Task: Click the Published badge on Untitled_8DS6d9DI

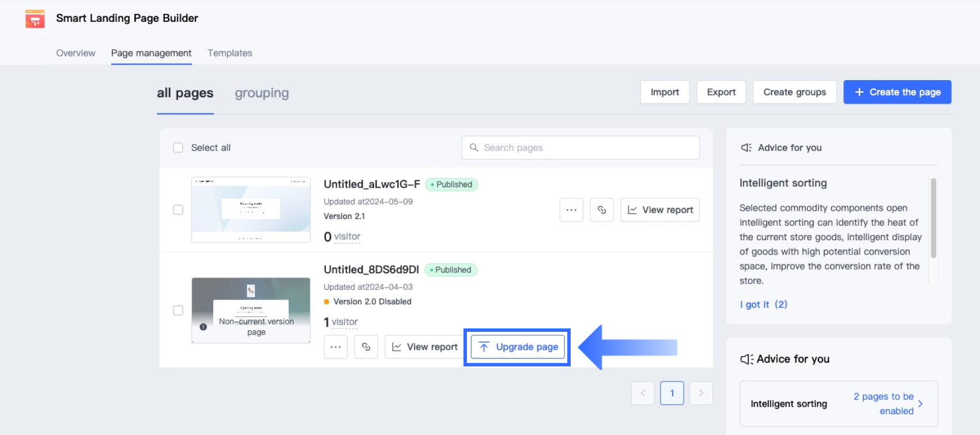Action: (x=451, y=270)
